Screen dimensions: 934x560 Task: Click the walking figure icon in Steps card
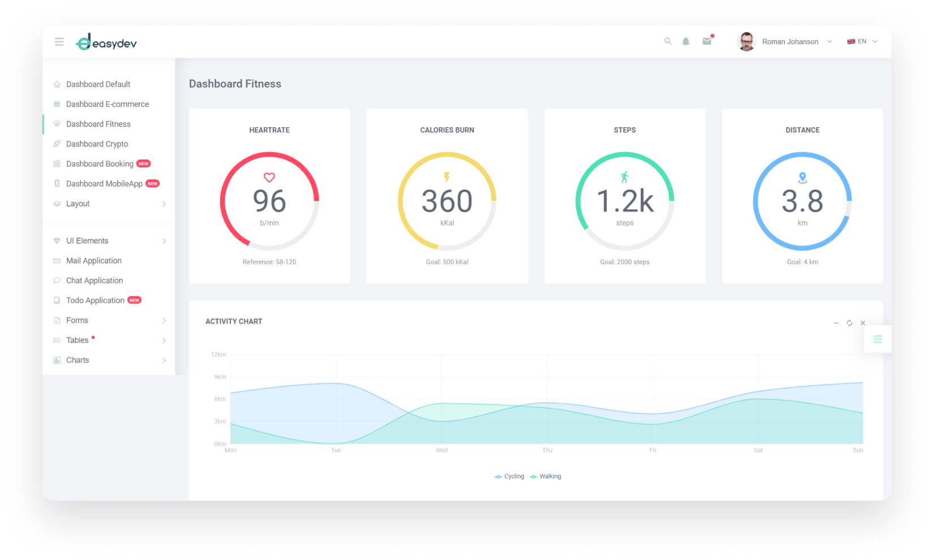coord(625,177)
